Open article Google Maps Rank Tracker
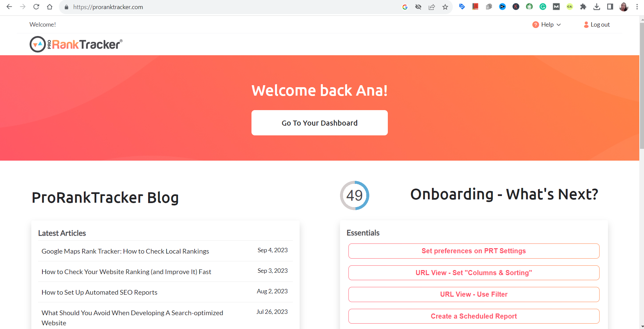This screenshot has width=644, height=329. tap(125, 251)
